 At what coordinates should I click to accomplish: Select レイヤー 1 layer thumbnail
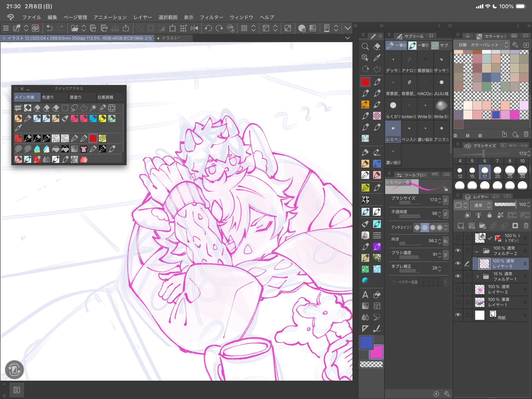pos(480,302)
